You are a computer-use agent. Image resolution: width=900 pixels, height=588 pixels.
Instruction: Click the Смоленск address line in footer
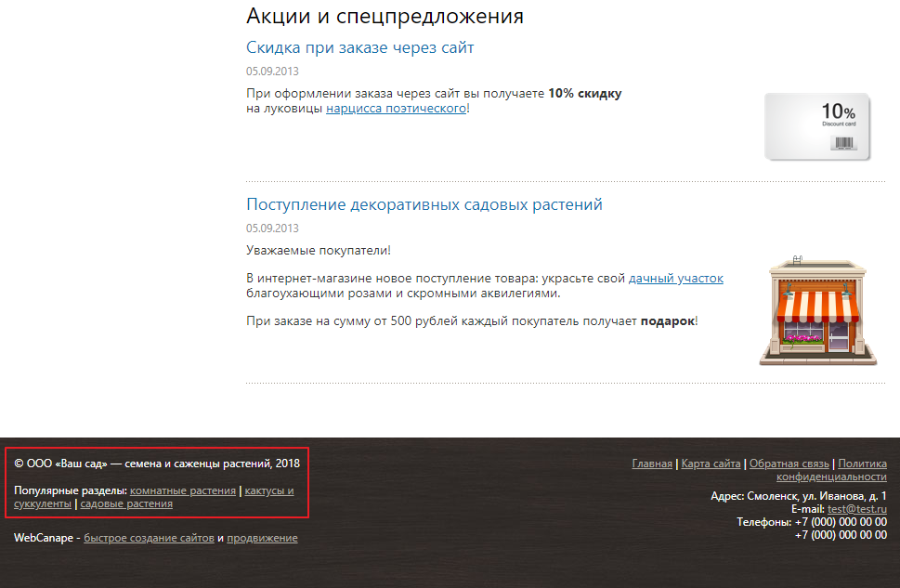click(x=798, y=496)
